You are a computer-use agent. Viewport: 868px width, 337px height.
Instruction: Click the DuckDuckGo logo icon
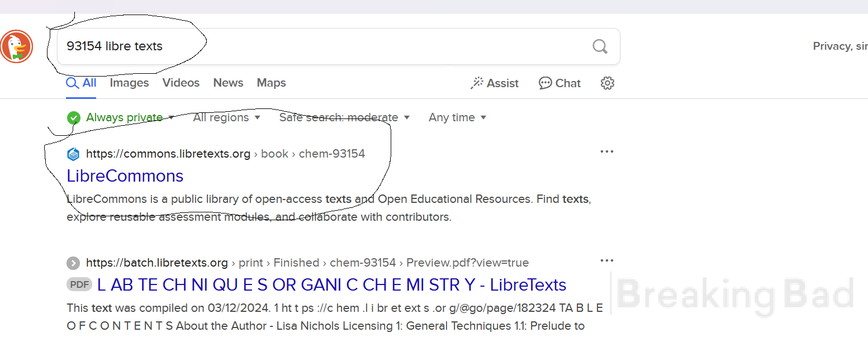17,46
